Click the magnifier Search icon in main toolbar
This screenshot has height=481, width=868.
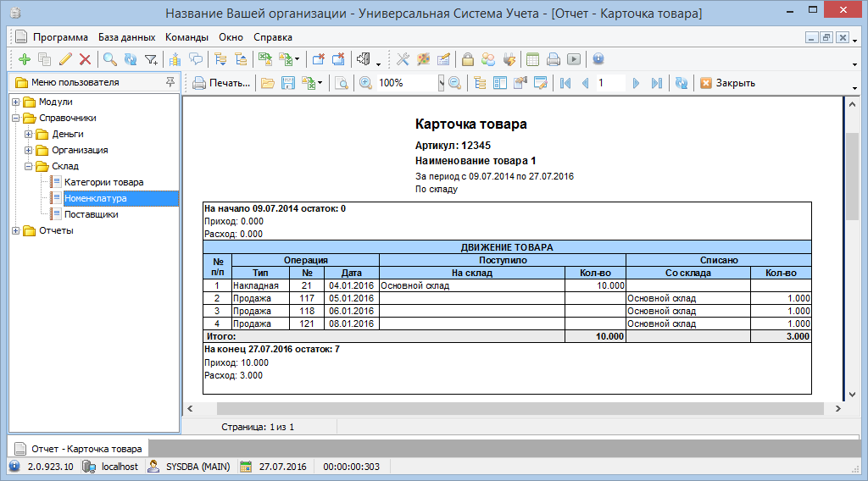pyautogui.click(x=109, y=59)
